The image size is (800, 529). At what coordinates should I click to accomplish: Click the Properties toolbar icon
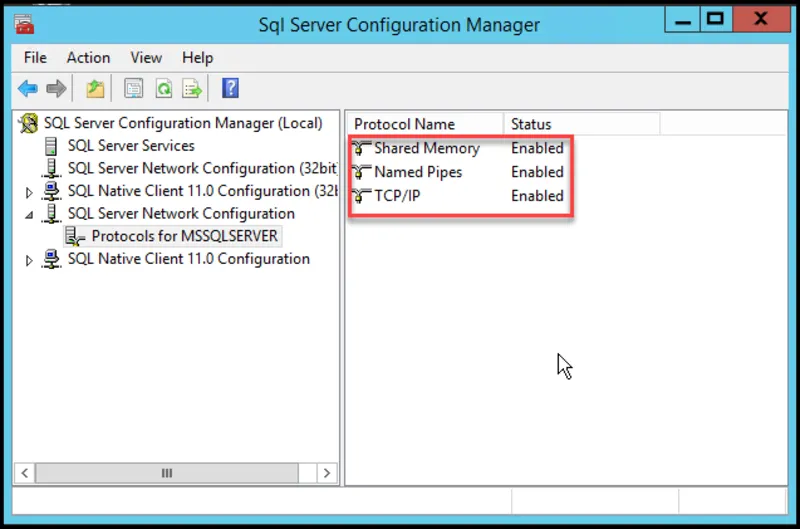tap(134, 89)
